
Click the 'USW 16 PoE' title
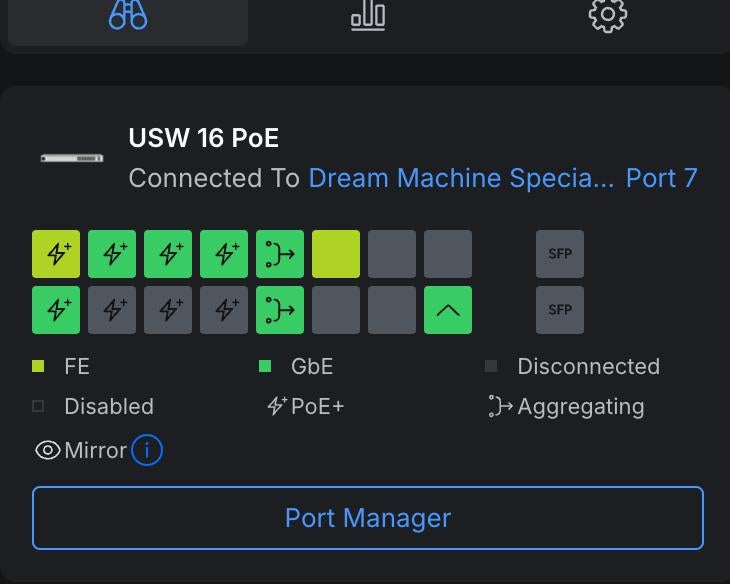203,138
